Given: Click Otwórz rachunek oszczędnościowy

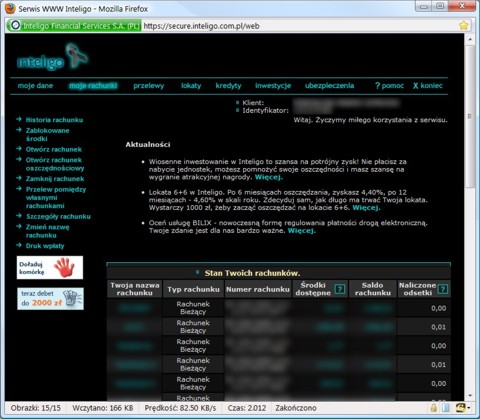Looking at the screenshot, I should (x=55, y=164).
